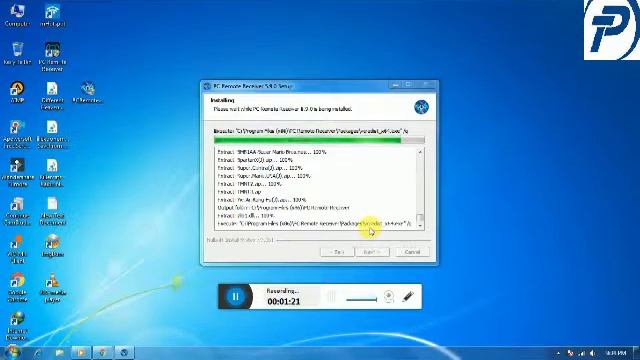Click the install log scroll-down arrow

click(420, 225)
